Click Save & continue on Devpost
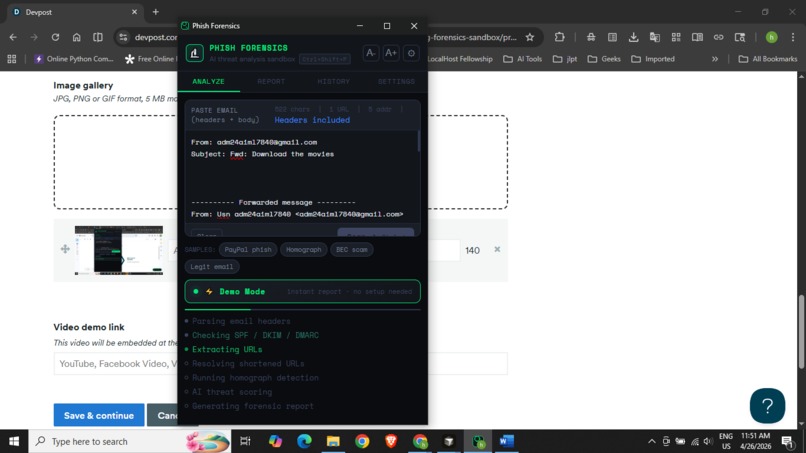 pos(99,415)
